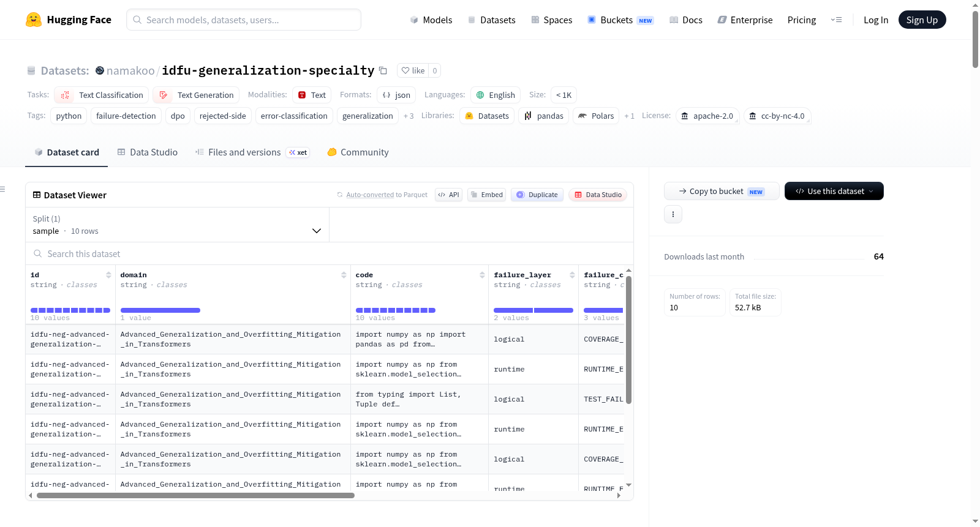980x527 pixels.
Task: Sort the domain column with its arrows
Action: pyautogui.click(x=344, y=275)
